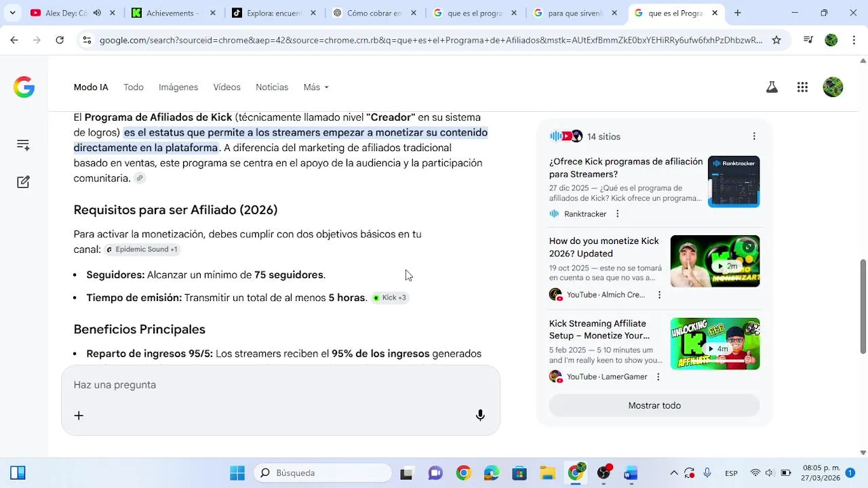Viewport: 868px width, 488px height.
Task: Open the Google apps grid
Action: (x=802, y=87)
